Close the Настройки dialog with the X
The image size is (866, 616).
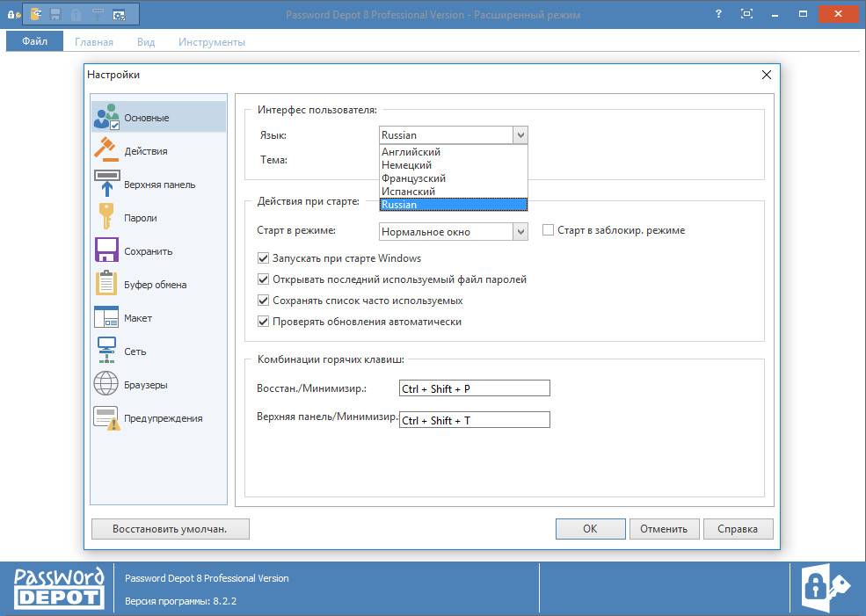point(766,75)
